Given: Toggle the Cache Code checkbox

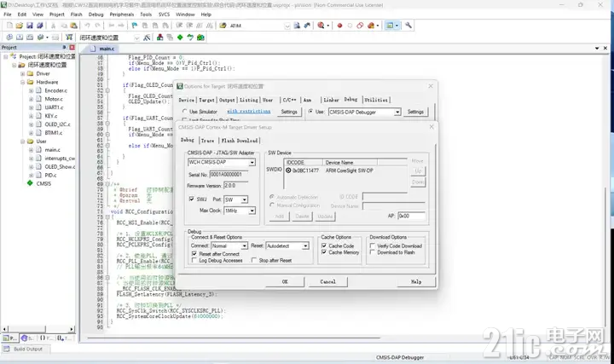Looking at the screenshot, I should [x=324, y=246].
